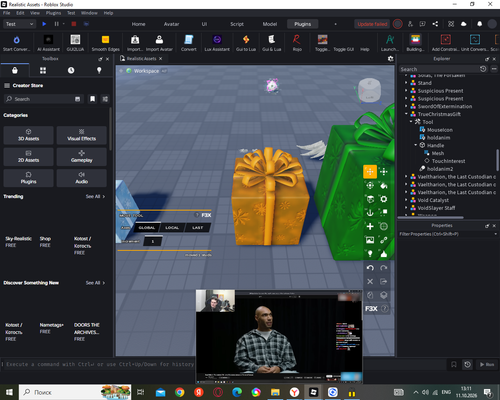Screen dimensions: 500x400
Task: Select LAST axes mode in F3X
Action: point(198,228)
